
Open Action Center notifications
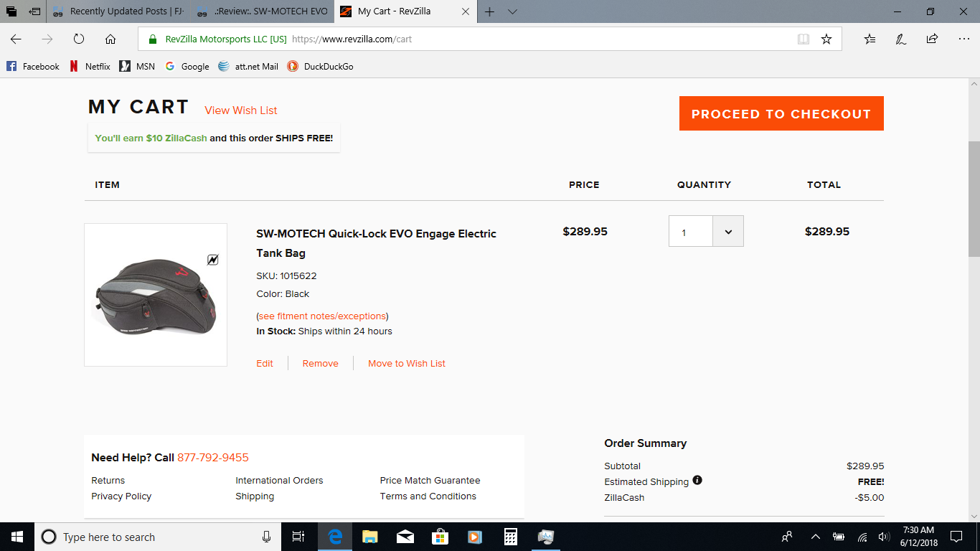[x=956, y=537]
